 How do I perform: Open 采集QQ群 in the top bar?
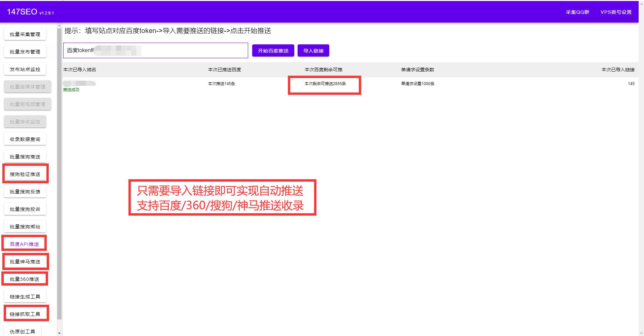tap(577, 12)
